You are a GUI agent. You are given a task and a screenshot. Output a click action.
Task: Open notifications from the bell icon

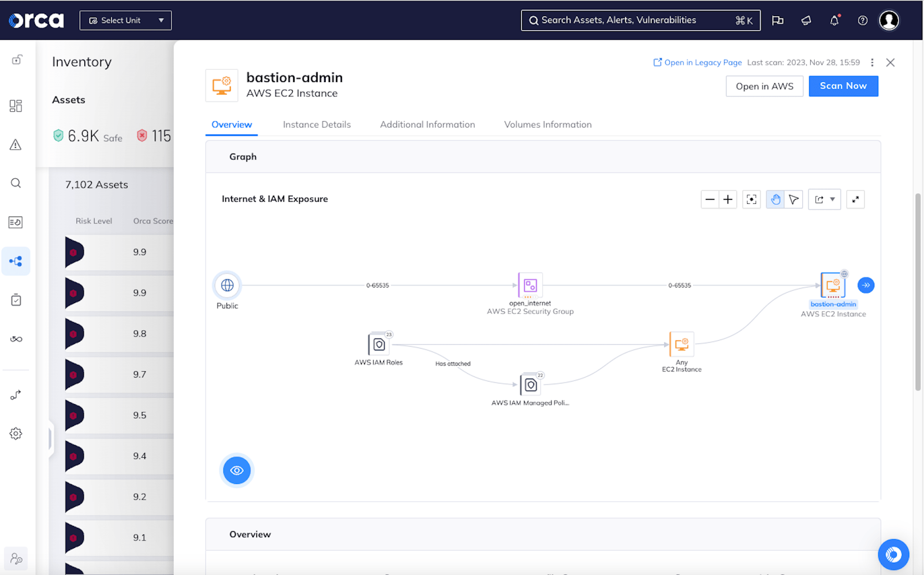(834, 20)
